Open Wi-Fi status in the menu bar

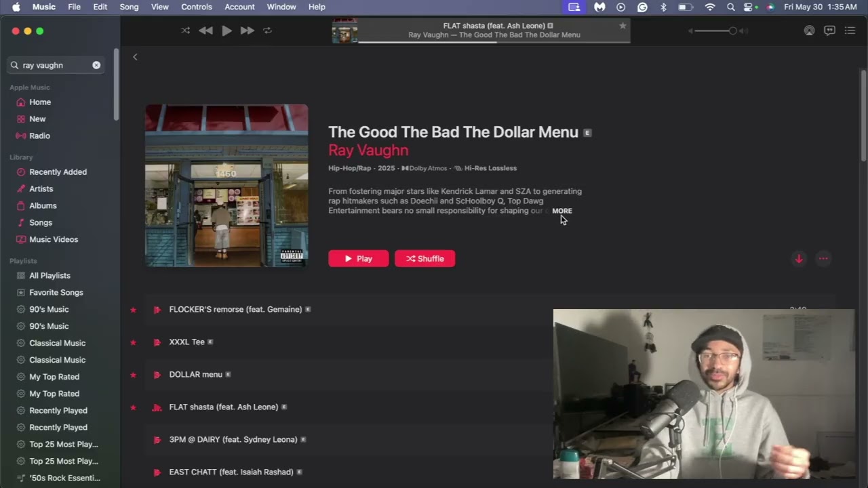(x=710, y=7)
